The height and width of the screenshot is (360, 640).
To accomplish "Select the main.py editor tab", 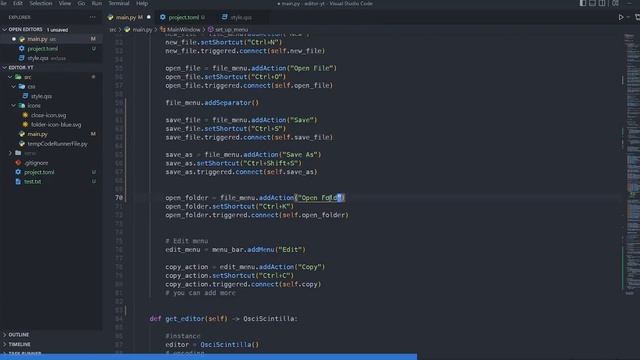I will click(x=129, y=17).
